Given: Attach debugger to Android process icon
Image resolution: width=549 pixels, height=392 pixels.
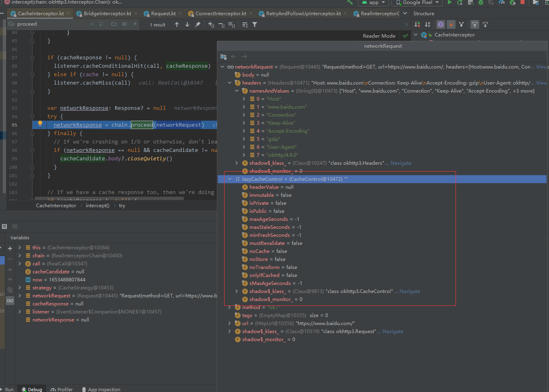Looking at the screenshot, I should [512, 2].
